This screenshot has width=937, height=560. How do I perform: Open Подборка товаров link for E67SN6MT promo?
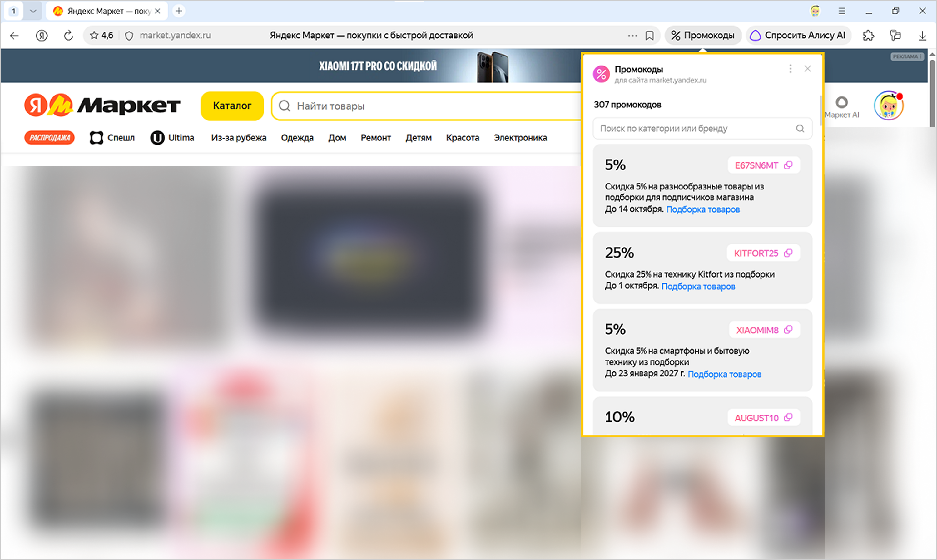[x=703, y=209]
